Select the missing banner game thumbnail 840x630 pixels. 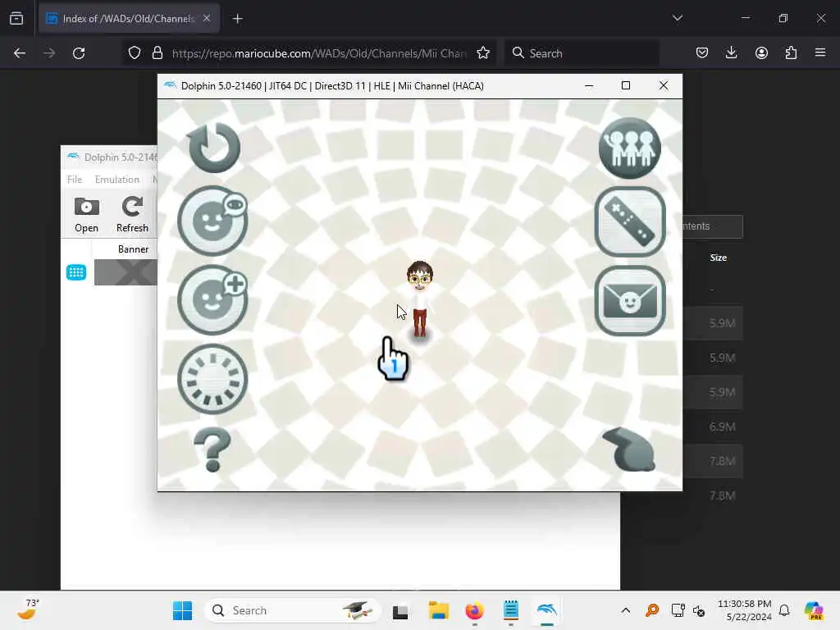(126, 272)
